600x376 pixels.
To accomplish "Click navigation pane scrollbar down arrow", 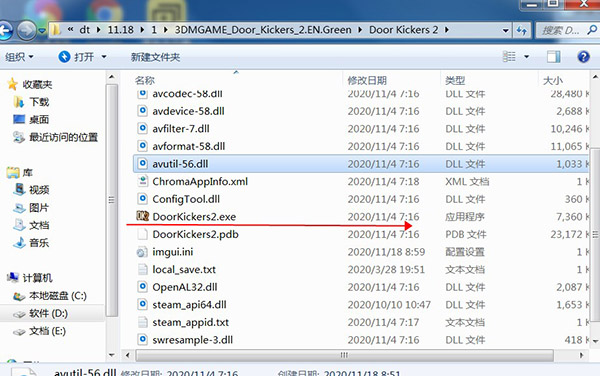I will click(111, 355).
